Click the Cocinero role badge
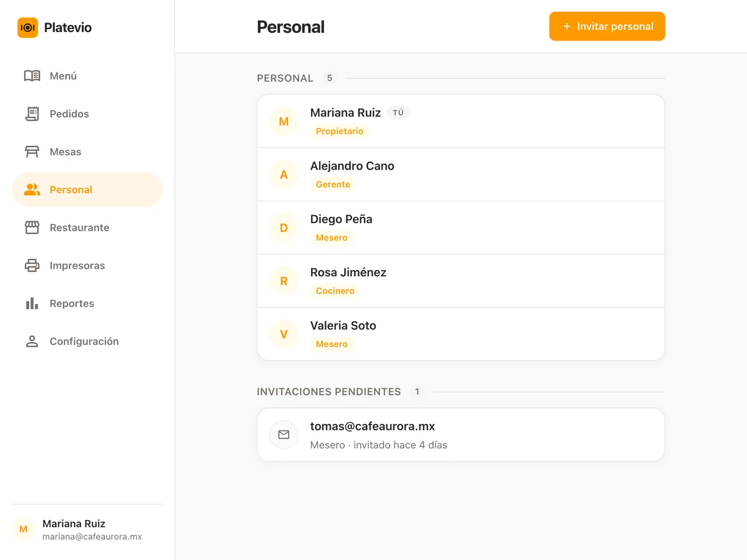The width and height of the screenshot is (747, 560). point(335,291)
